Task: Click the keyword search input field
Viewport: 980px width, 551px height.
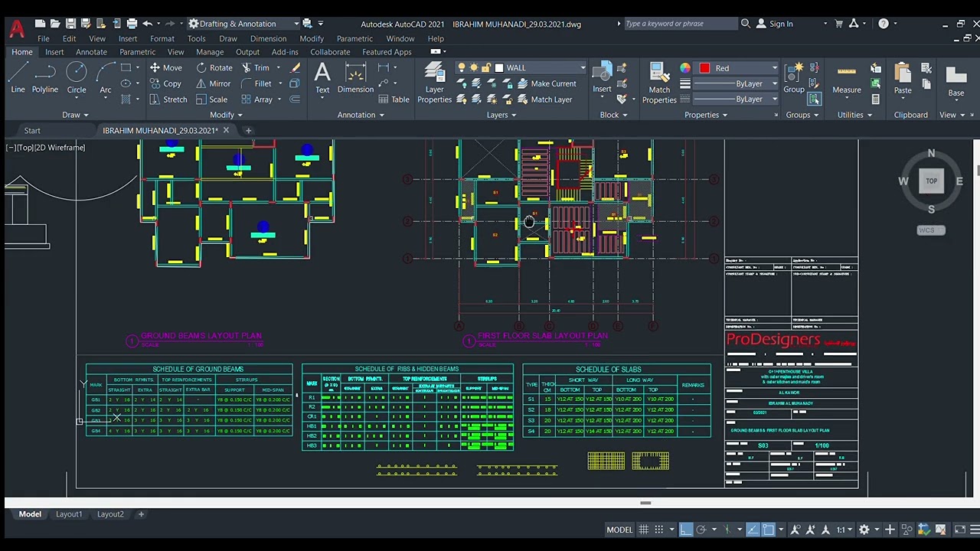Action: pos(680,24)
